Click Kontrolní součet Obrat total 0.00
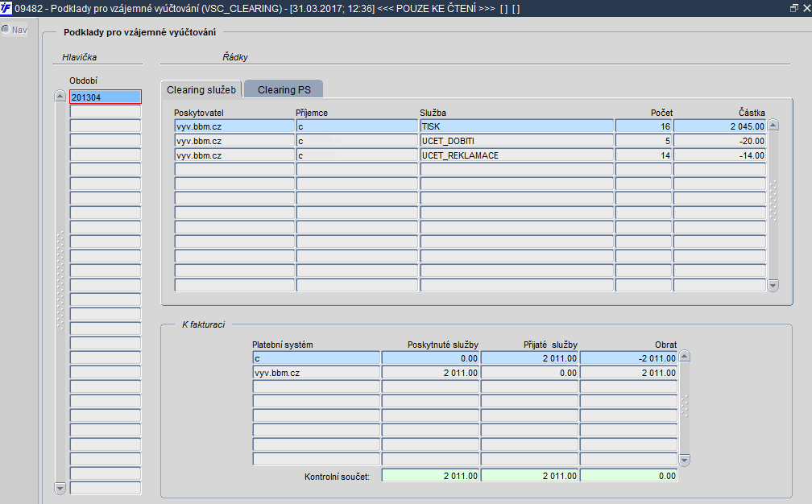812x504 pixels. [628, 476]
